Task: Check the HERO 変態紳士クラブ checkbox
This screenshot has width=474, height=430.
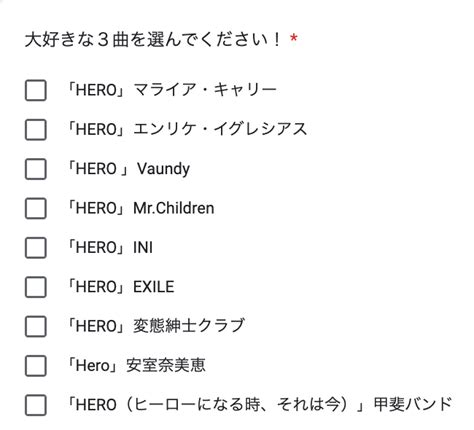Action: (x=36, y=326)
